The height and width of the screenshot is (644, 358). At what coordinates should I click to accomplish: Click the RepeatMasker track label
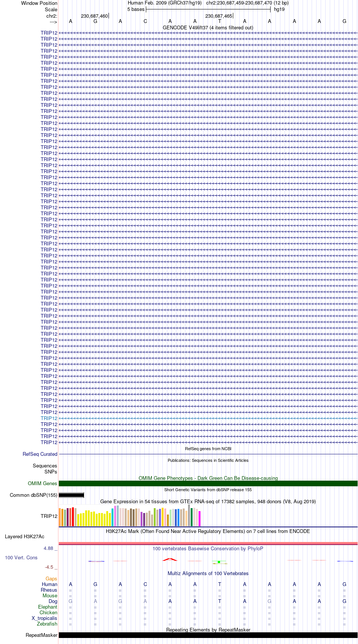tap(41, 635)
